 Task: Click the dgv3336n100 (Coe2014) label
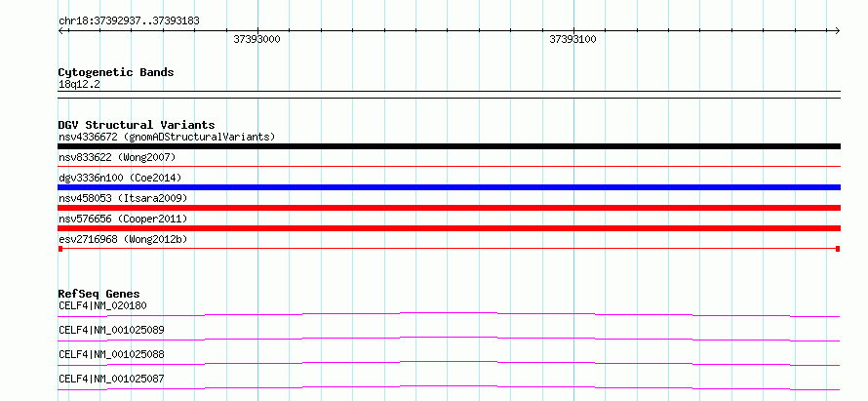[120, 178]
